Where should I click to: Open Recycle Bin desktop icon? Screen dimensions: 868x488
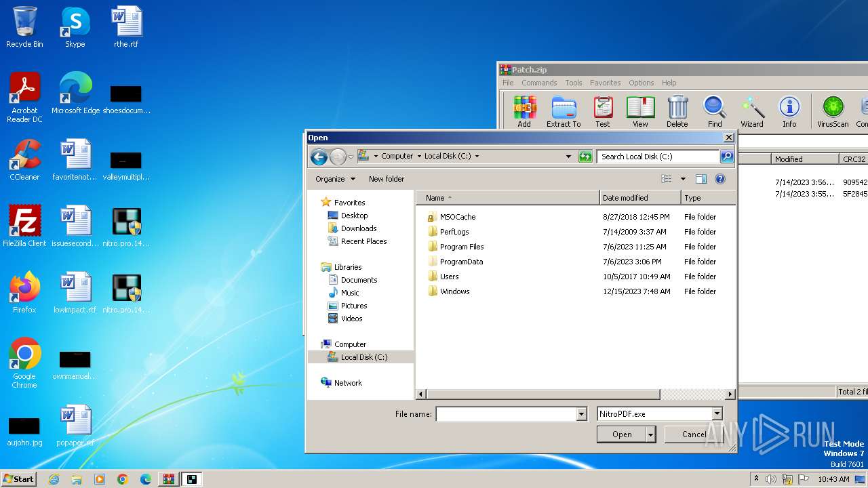24,28
